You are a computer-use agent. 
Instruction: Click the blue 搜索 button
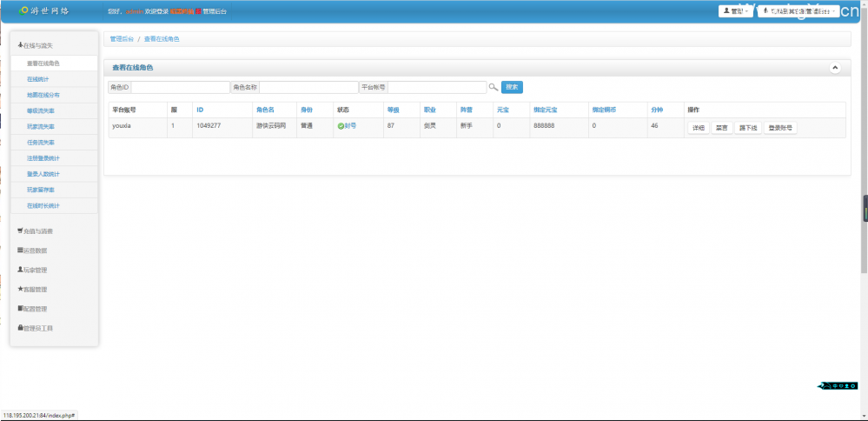coord(512,87)
